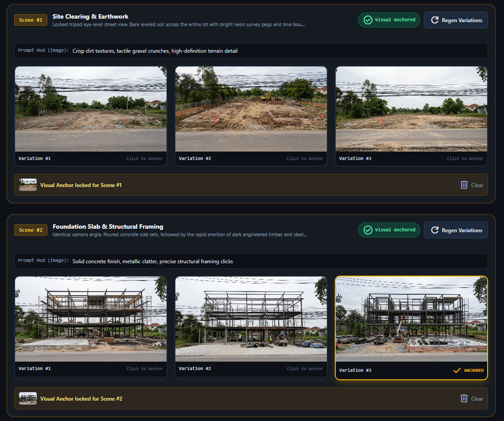Select Scene #1 Variation #2 excavator image
This screenshot has width=504, height=421.
[251, 109]
